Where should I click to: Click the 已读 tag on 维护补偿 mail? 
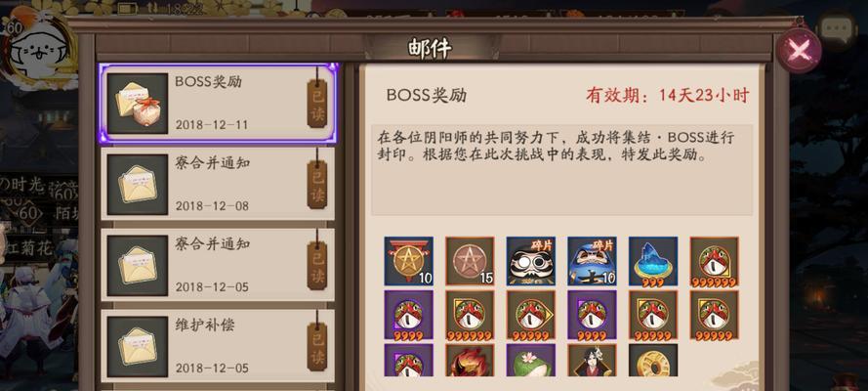(317, 347)
